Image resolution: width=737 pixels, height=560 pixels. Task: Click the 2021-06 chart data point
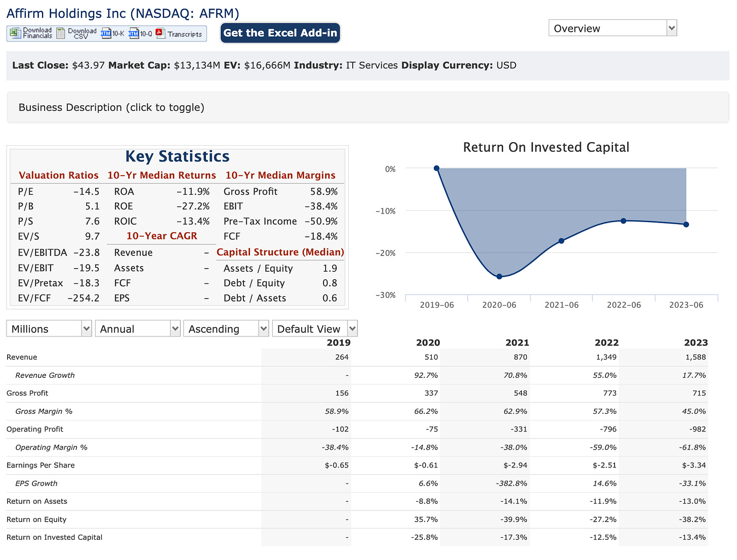coord(561,241)
